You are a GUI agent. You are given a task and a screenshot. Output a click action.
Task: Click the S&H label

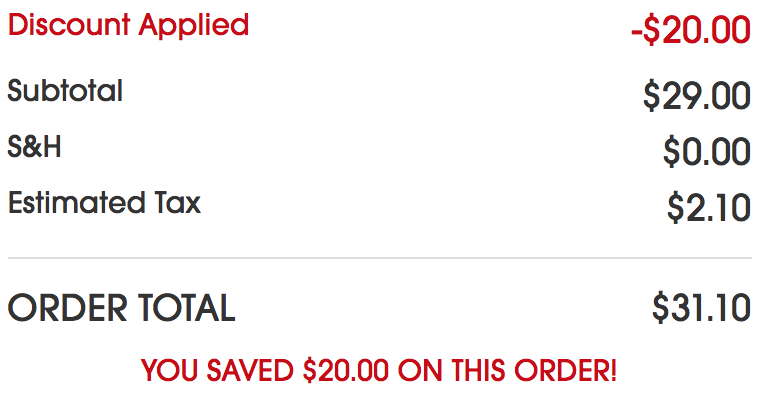34,146
